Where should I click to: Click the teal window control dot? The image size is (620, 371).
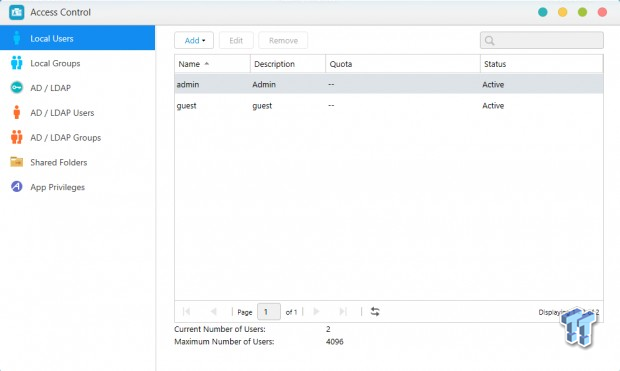(543, 12)
